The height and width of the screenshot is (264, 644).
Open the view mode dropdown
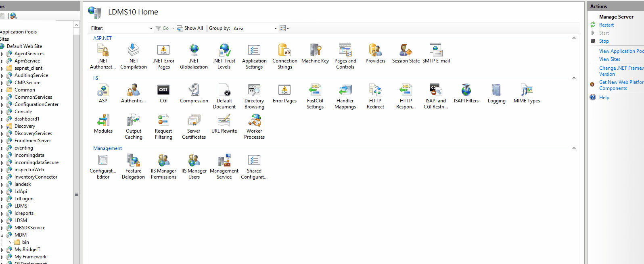coord(284,28)
